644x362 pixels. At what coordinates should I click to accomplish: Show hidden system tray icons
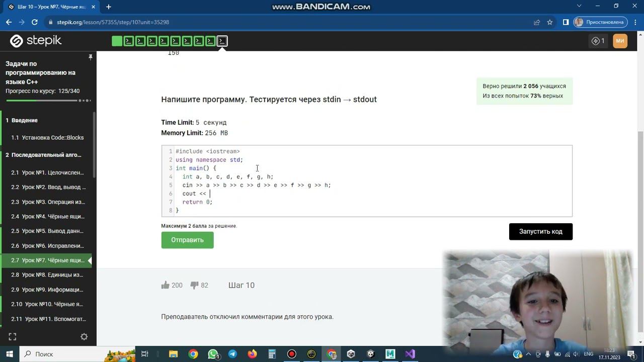point(528,354)
